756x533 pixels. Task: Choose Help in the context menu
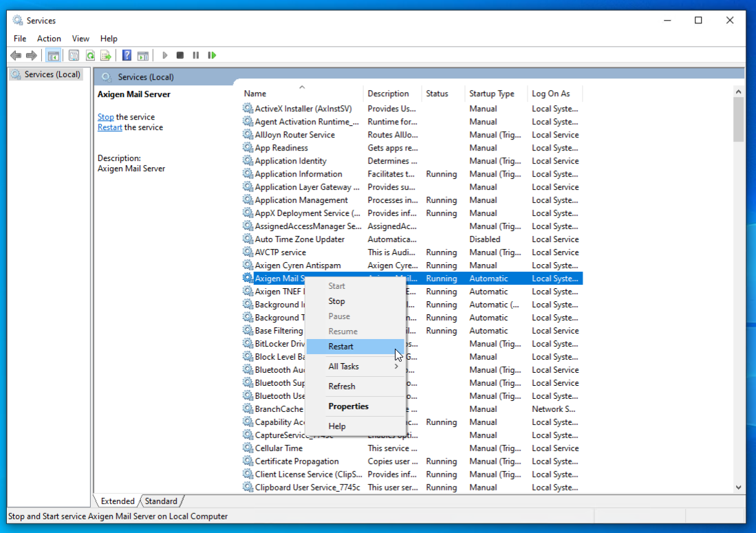click(x=355, y=426)
